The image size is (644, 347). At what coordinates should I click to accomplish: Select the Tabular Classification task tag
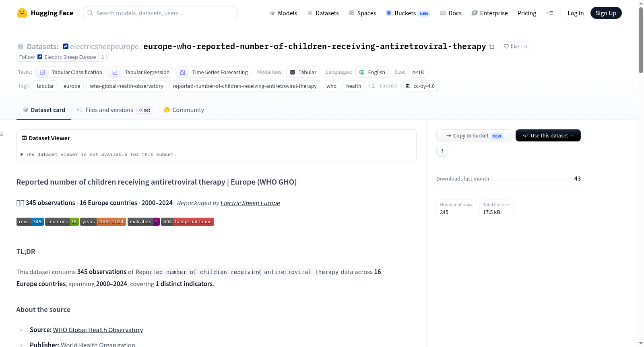click(71, 72)
